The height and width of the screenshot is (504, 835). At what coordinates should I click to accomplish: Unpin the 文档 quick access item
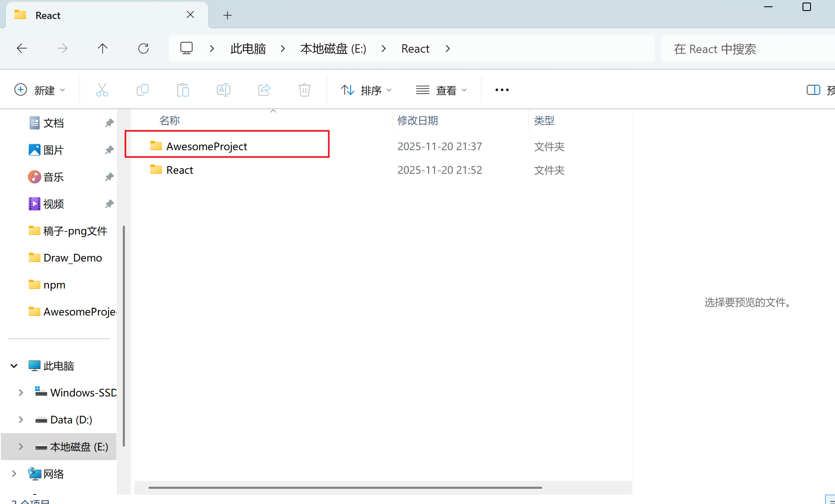click(109, 123)
